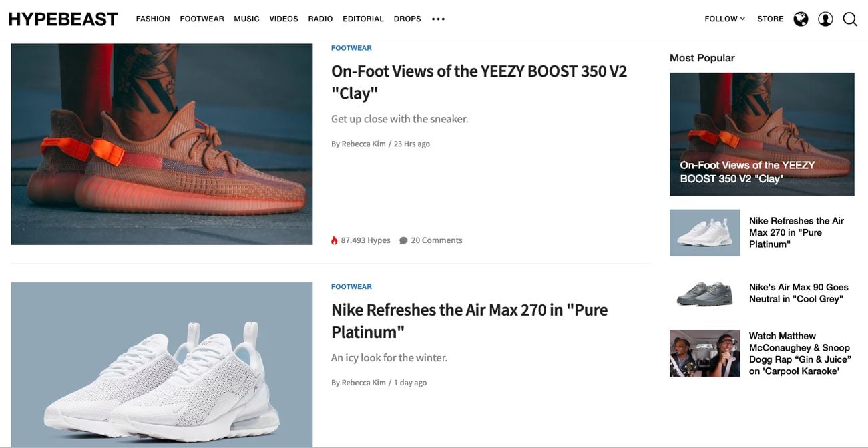This screenshot has height=448, width=868.
Task: Reveal hidden nav items via ellipsis icon
Action: pyautogui.click(x=438, y=19)
